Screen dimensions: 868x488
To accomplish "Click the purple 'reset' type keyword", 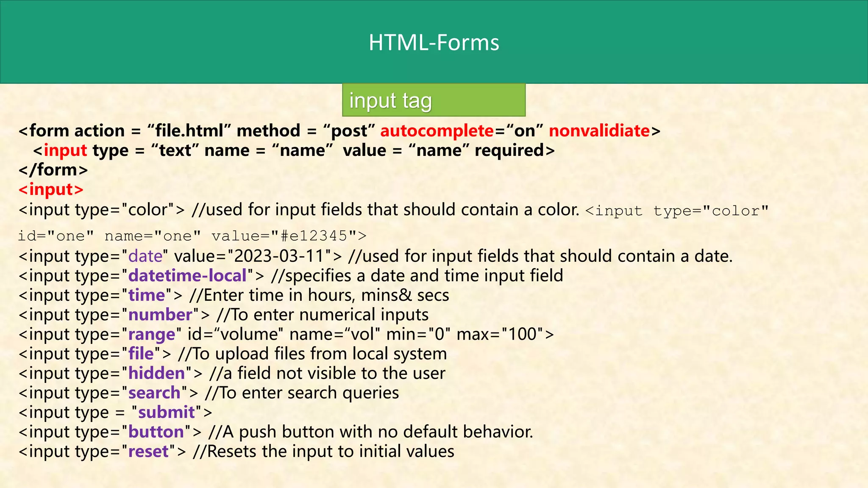I will click(x=149, y=451).
